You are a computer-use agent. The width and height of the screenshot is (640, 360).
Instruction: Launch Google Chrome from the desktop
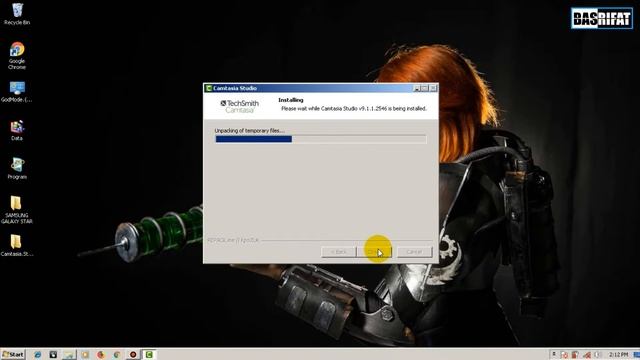tap(17, 55)
